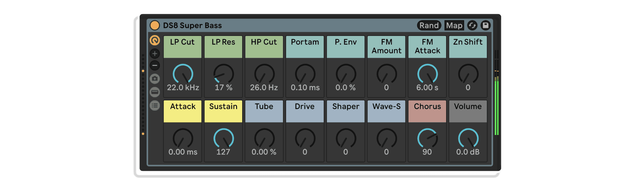Click the HP Cut knob

point(264,74)
